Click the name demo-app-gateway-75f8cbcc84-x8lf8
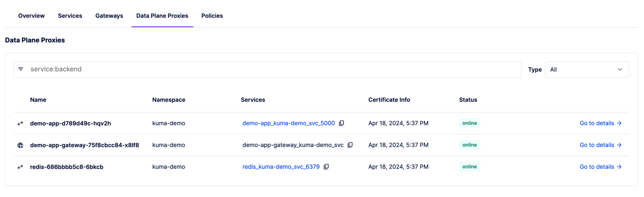This screenshot has height=197, width=644. click(x=84, y=145)
